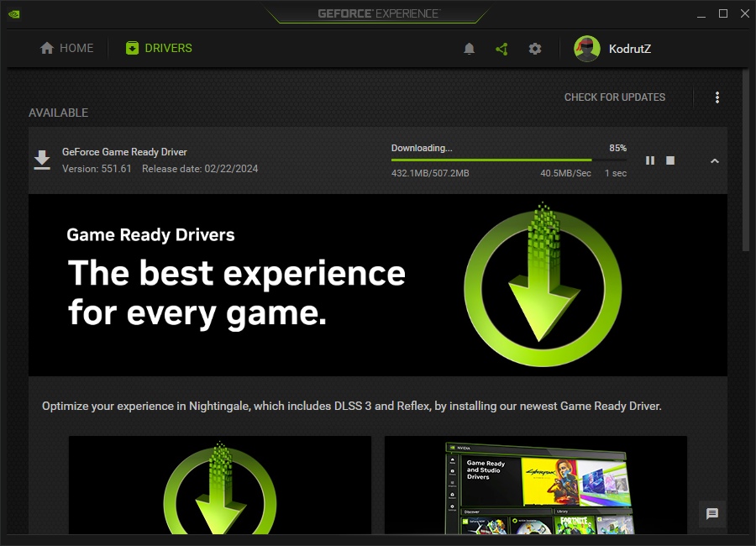Screen dimensions: 756x546
Task: Maximize the GeForce Experience window
Action: [x=723, y=14]
